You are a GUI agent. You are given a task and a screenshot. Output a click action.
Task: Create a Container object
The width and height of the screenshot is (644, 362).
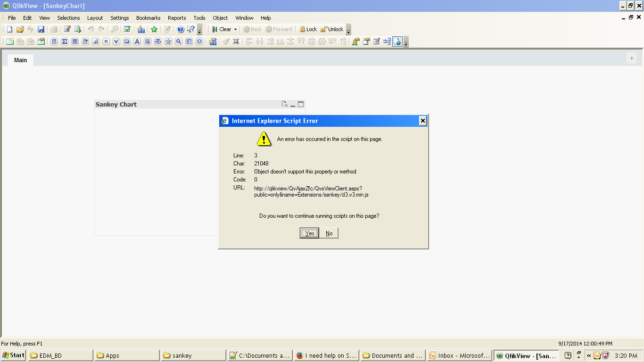tap(189, 41)
